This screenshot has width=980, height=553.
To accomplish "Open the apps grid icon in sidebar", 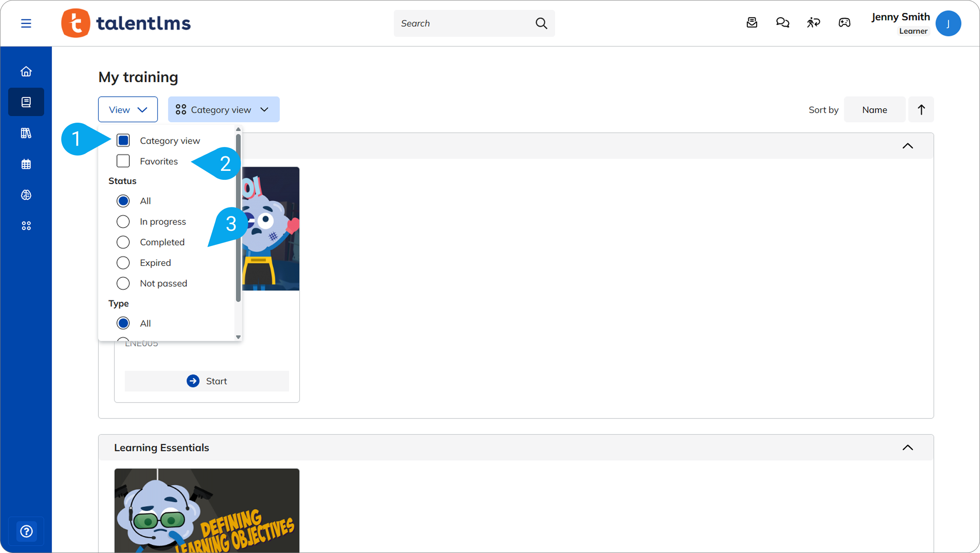I will pyautogui.click(x=26, y=225).
